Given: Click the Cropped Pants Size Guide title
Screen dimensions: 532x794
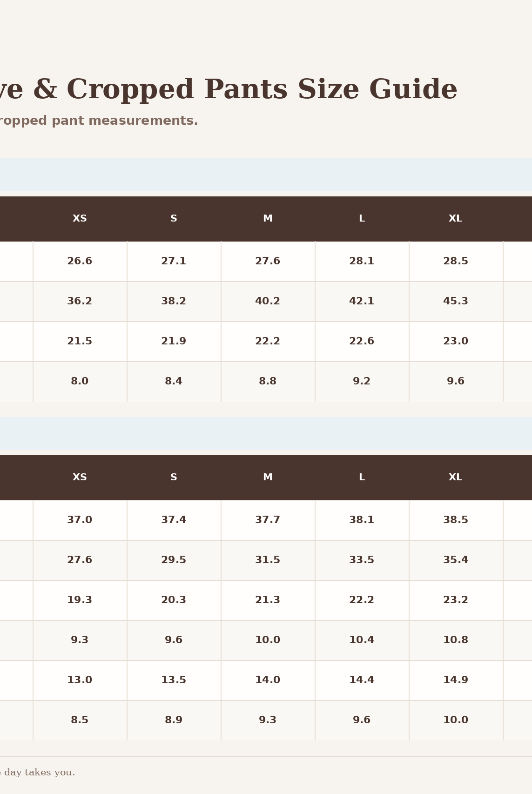Looking at the screenshot, I should 229,90.
